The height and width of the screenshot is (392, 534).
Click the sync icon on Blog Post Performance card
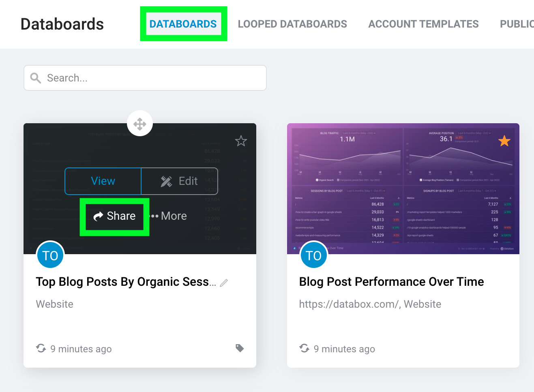pyautogui.click(x=304, y=349)
